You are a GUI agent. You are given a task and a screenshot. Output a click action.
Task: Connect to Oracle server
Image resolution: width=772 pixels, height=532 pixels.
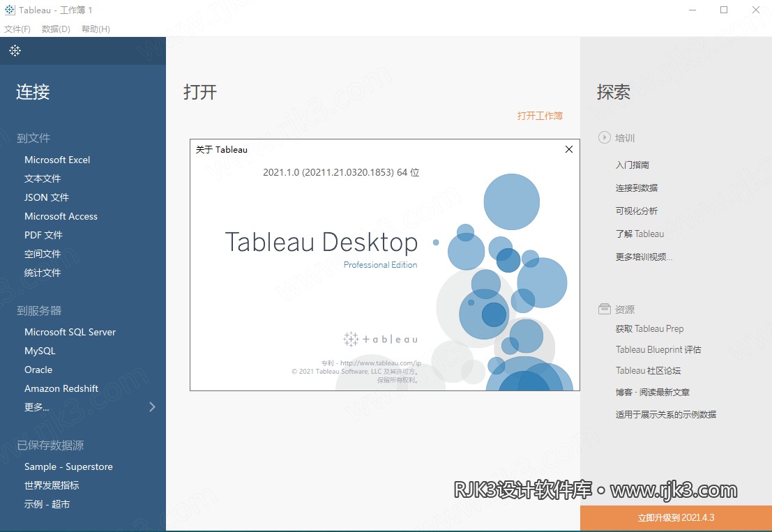point(38,370)
